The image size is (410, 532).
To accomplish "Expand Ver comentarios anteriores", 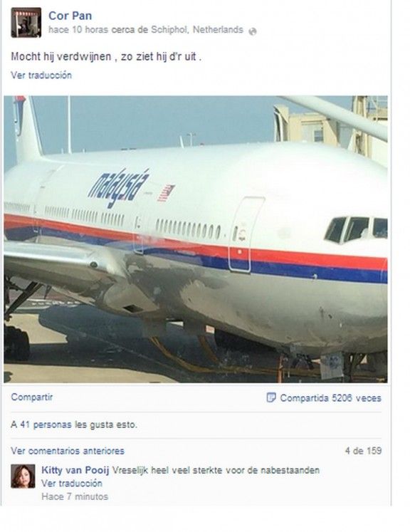I will coord(68,451).
